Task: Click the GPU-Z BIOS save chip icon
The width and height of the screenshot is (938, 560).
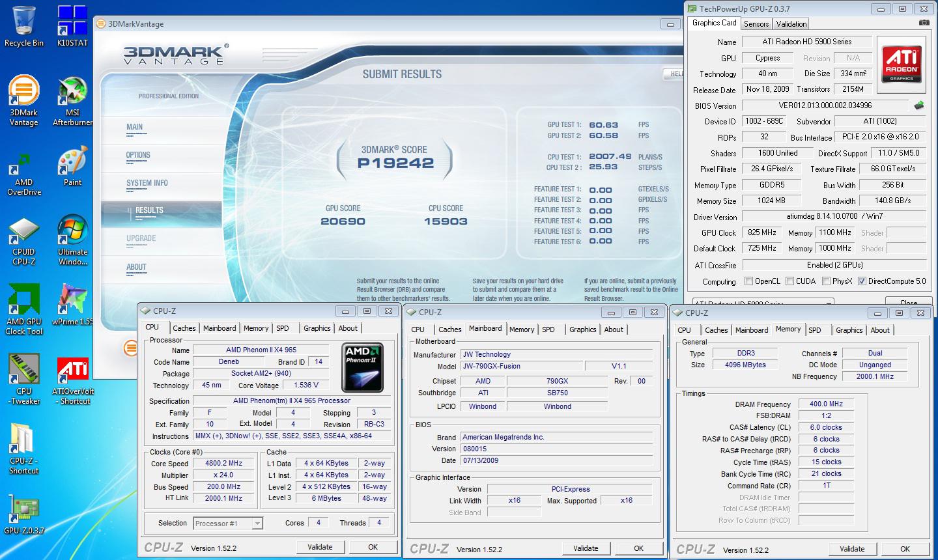Action: click(919, 105)
